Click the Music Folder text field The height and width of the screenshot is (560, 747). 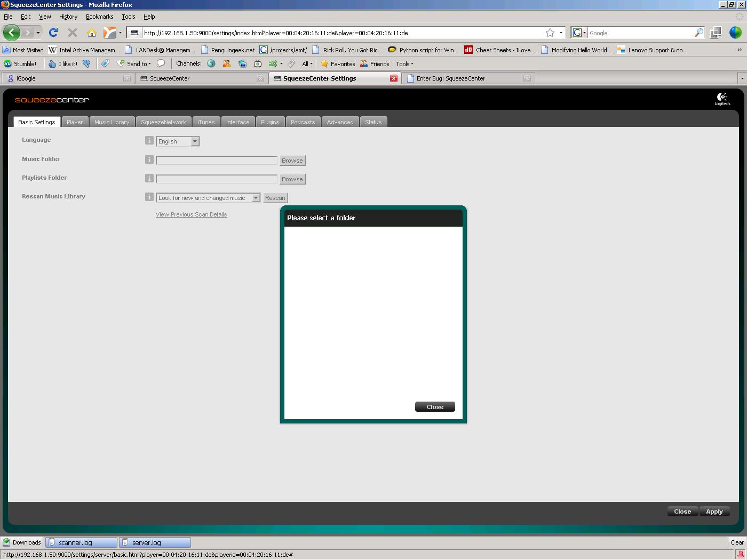[217, 161]
